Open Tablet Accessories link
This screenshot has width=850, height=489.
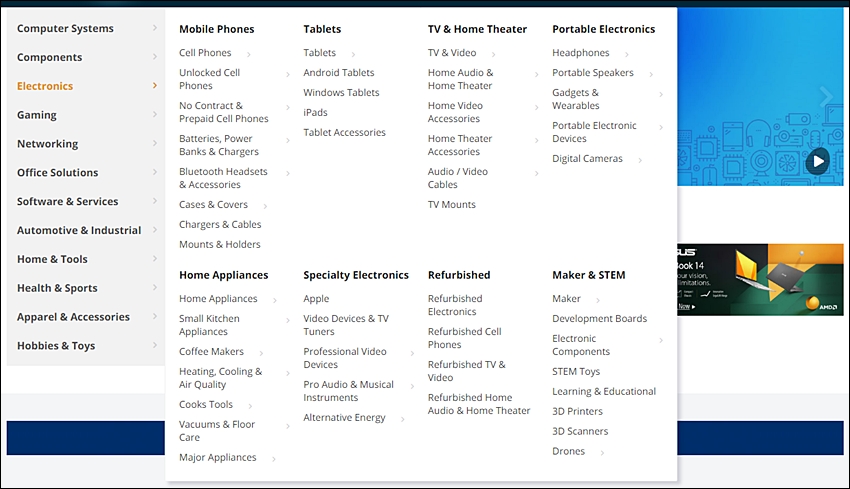pyautogui.click(x=345, y=132)
